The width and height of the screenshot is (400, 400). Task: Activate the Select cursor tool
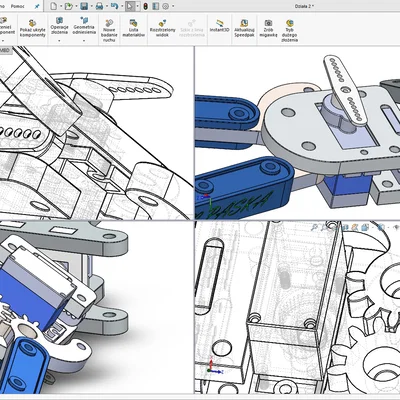tap(130, 6)
